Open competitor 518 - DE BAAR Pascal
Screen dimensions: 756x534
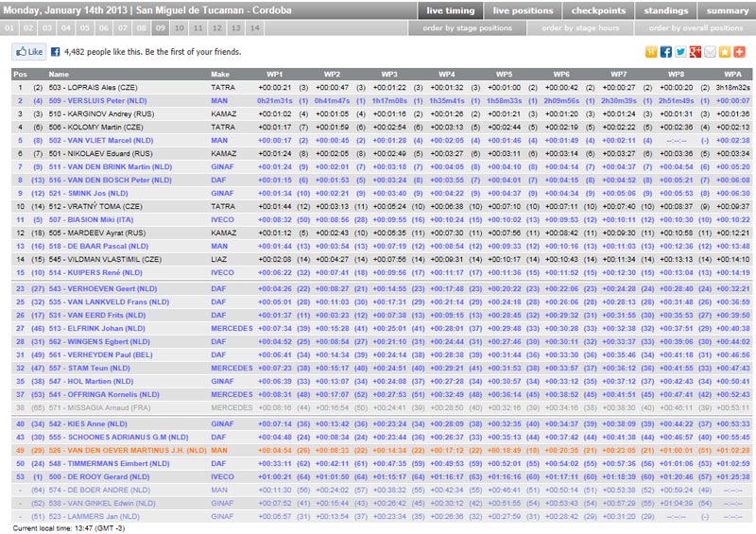(98, 246)
